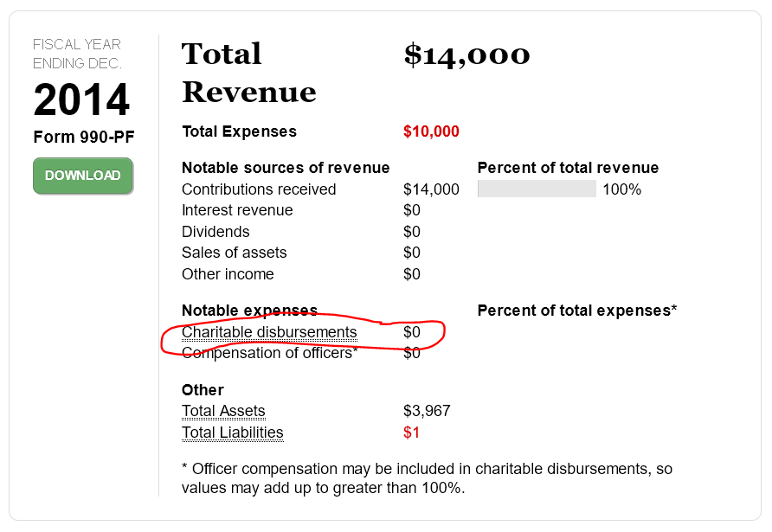Open the Total Liabilities link
The image size is (772, 532).
pyautogui.click(x=232, y=433)
